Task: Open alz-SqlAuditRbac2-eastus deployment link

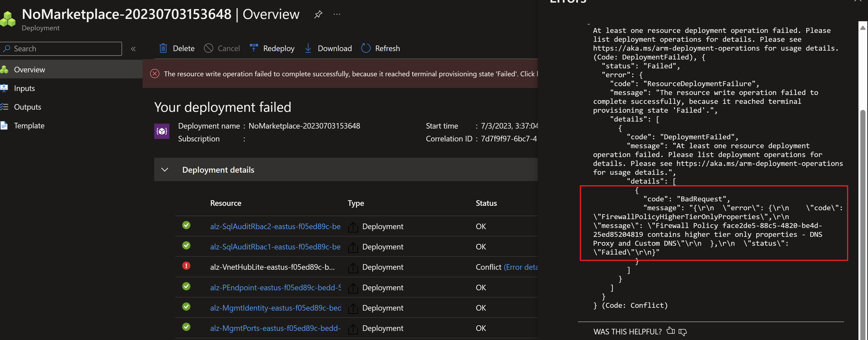Action: pos(275,226)
